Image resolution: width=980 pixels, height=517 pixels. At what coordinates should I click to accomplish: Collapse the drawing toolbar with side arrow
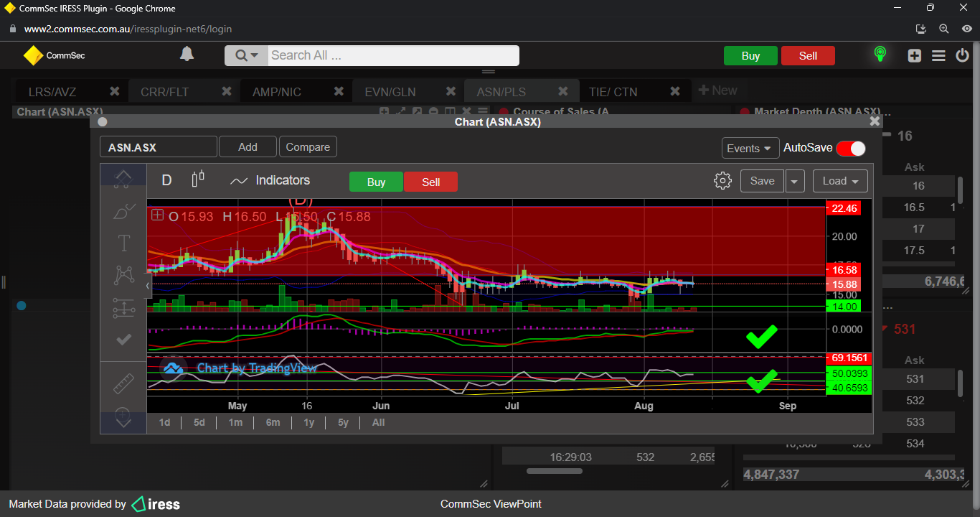pos(148,286)
